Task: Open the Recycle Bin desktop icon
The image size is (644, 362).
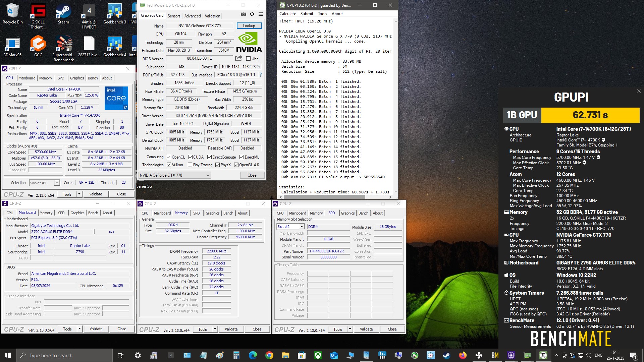Action: (13, 14)
